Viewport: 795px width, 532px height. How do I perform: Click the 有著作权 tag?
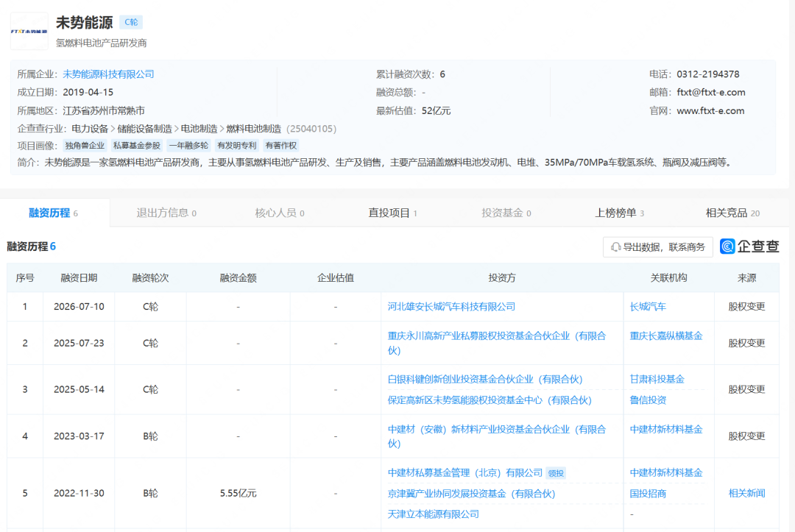pyautogui.click(x=281, y=146)
